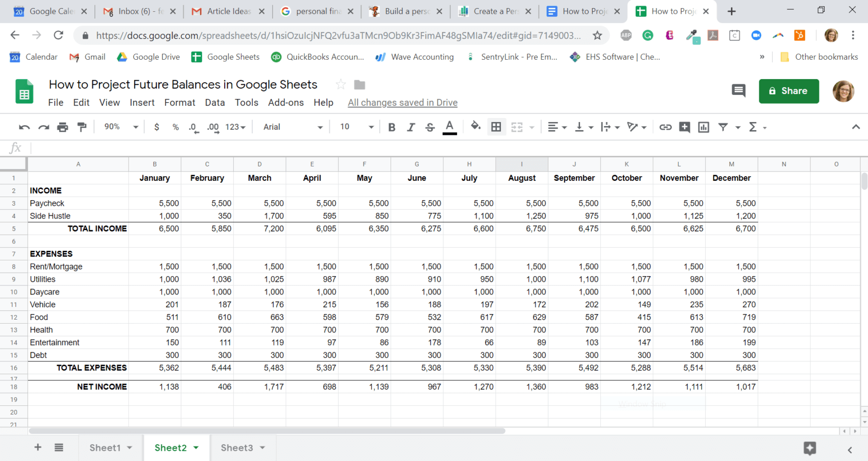Open the Help menu

point(323,103)
